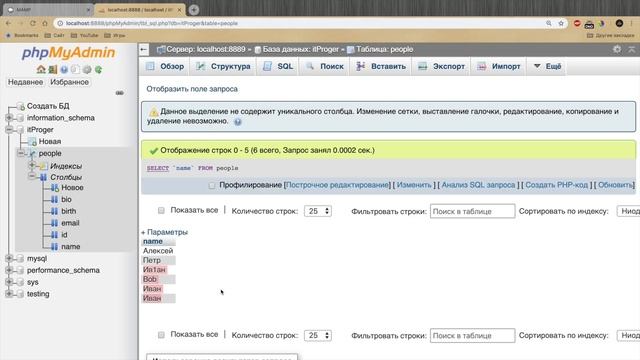Bookmark page with star icon
The height and width of the screenshot is (360, 640).
[x=561, y=23]
